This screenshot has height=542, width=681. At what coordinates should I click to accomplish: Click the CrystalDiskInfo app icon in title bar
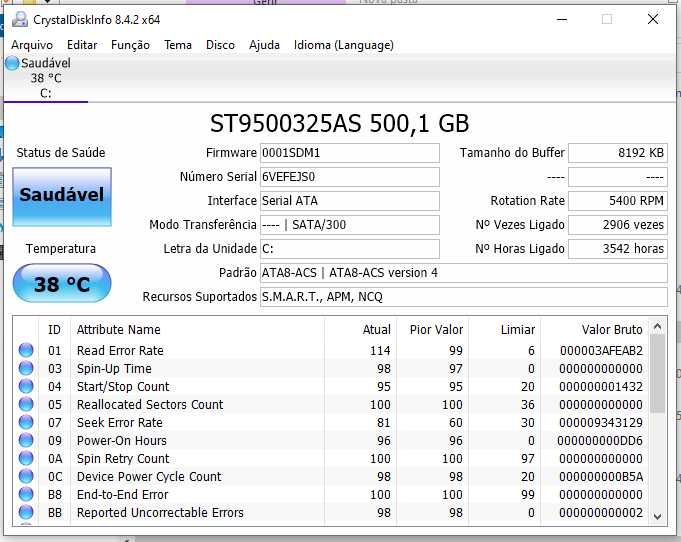(20, 20)
